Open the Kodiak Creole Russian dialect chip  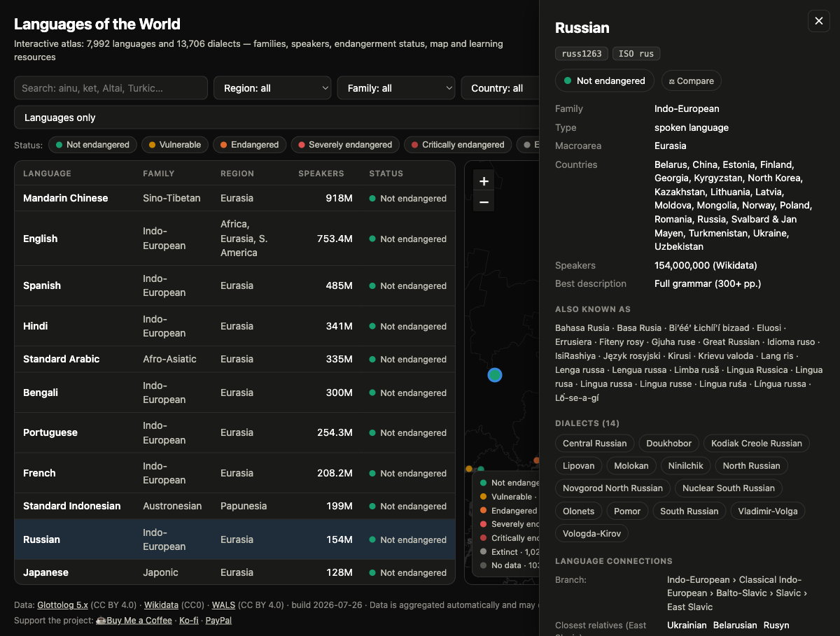pos(757,444)
